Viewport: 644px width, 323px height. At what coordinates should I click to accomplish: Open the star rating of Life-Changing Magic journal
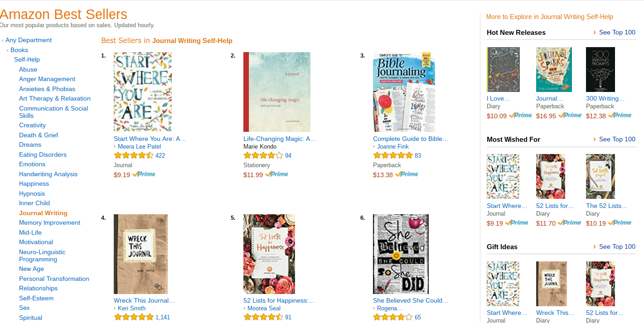(x=263, y=155)
